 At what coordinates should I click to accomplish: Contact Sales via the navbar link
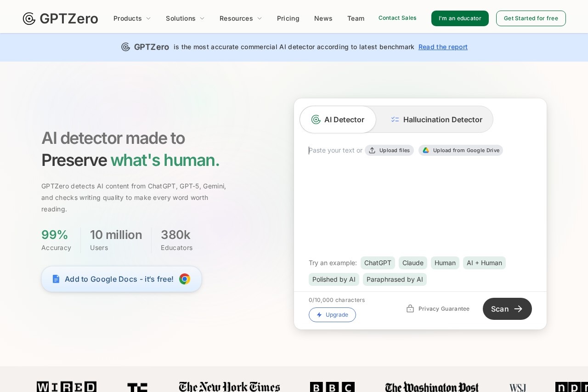click(x=397, y=18)
